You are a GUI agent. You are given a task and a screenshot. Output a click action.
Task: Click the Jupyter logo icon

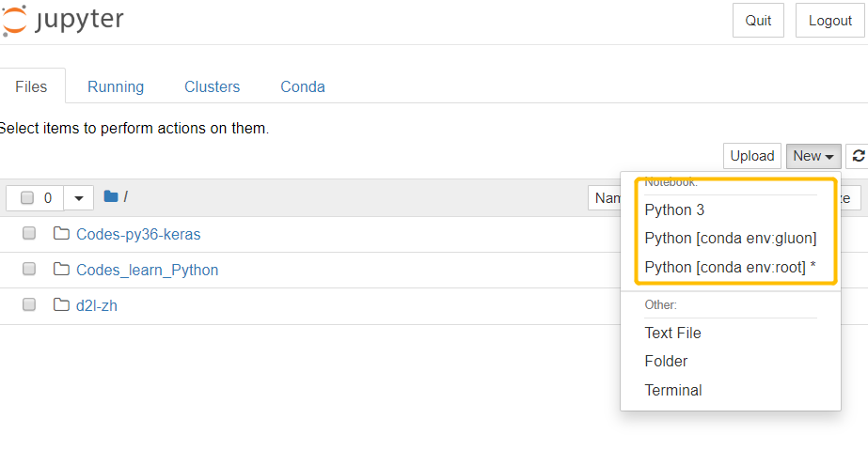(15, 20)
